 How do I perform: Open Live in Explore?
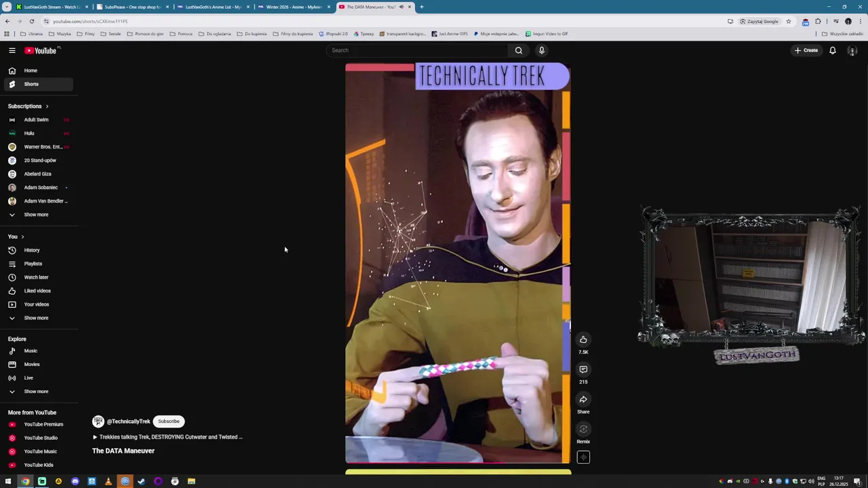38,378
